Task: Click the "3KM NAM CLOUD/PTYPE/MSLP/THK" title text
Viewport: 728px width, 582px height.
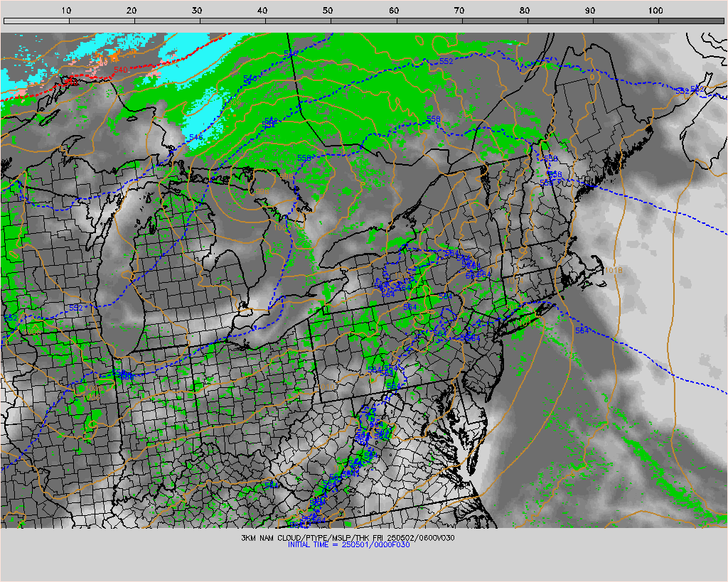Action: tap(306, 538)
